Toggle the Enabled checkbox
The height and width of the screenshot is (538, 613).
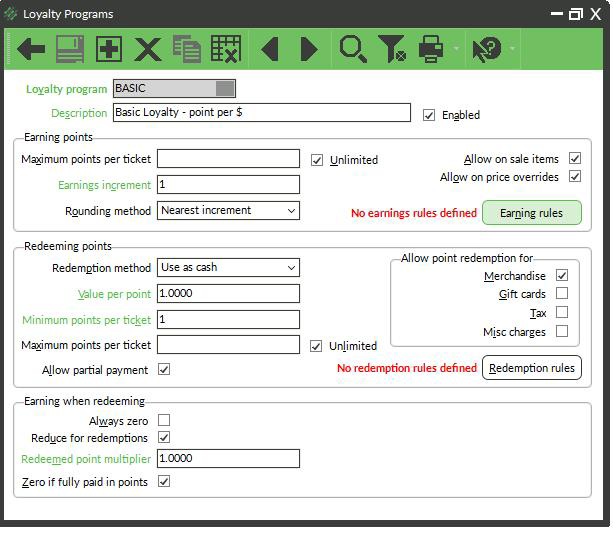tap(429, 115)
